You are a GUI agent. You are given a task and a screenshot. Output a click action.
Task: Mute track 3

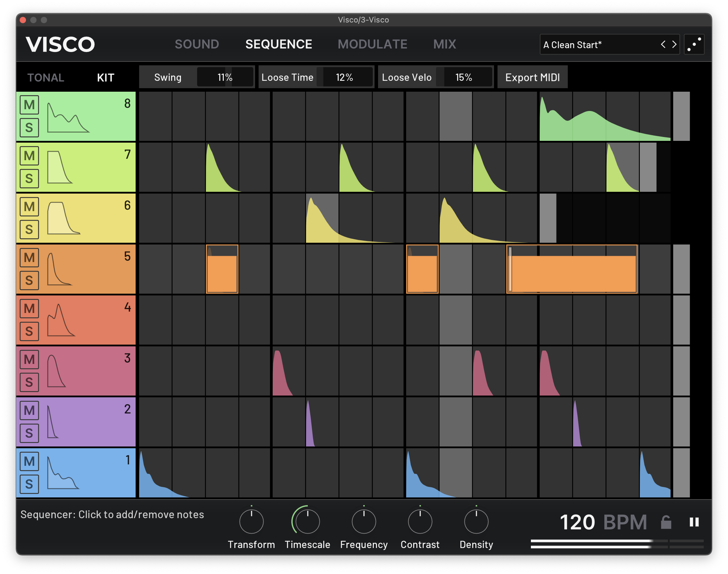[x=29, y=360]
